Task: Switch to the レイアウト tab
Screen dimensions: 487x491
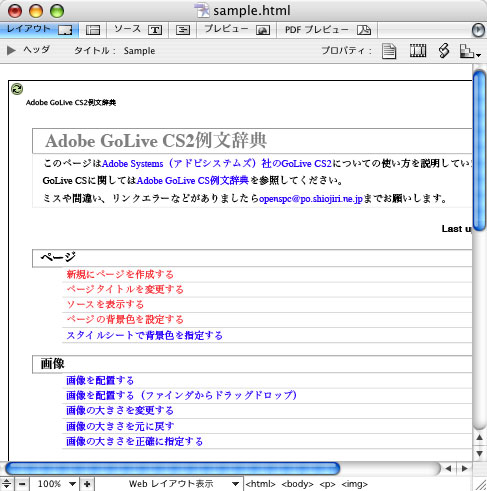Action: point(39,30)
